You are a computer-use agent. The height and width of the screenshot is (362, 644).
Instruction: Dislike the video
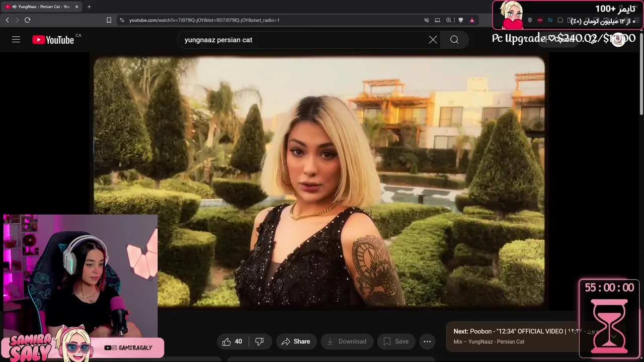[x=260, y=341]
